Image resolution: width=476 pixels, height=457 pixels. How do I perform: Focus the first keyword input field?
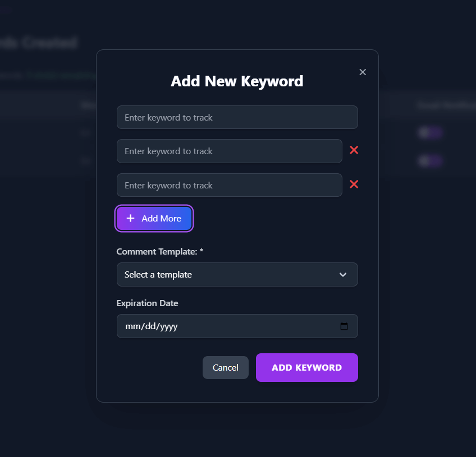point(237,117)
